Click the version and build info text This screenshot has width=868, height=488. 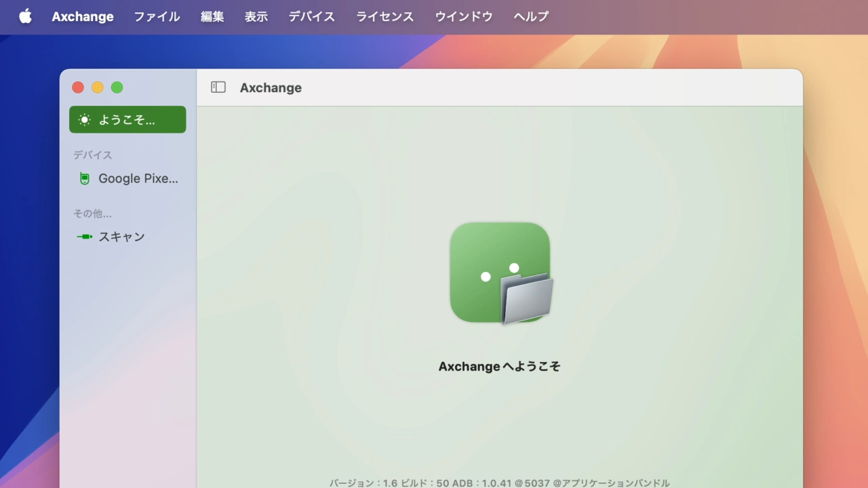coord(500,483)
